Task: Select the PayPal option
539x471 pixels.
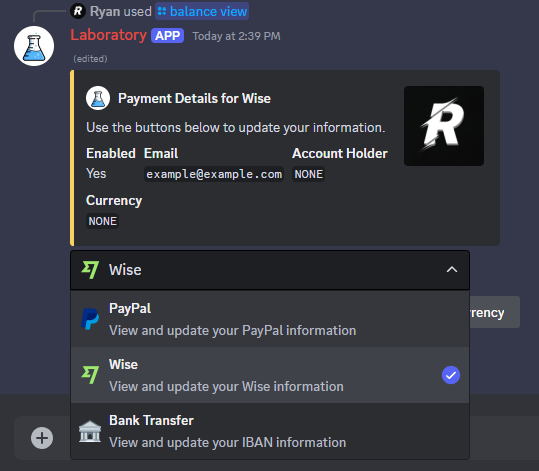Action: point(270,319)
